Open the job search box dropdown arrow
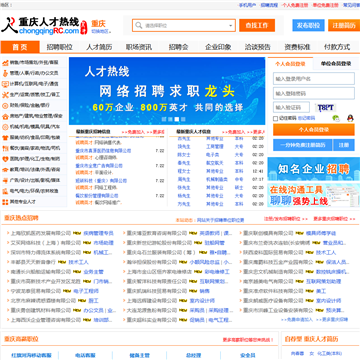 [231, 26]
